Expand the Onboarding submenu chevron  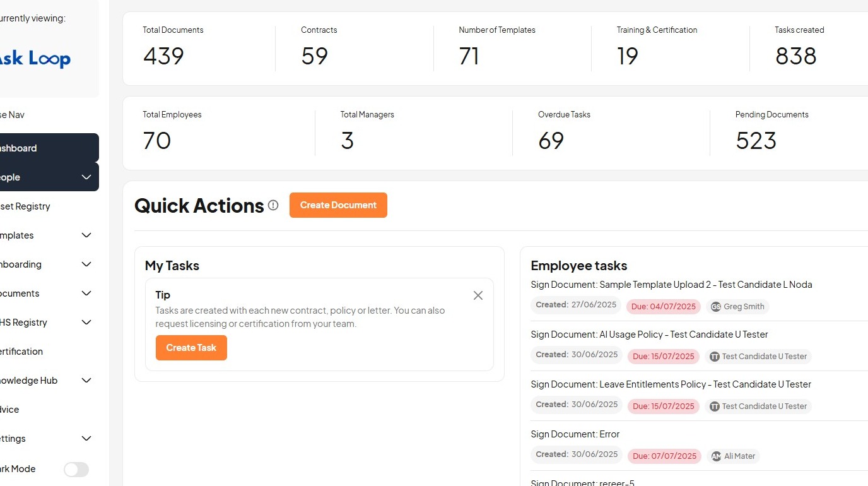[x=86, y=264]
